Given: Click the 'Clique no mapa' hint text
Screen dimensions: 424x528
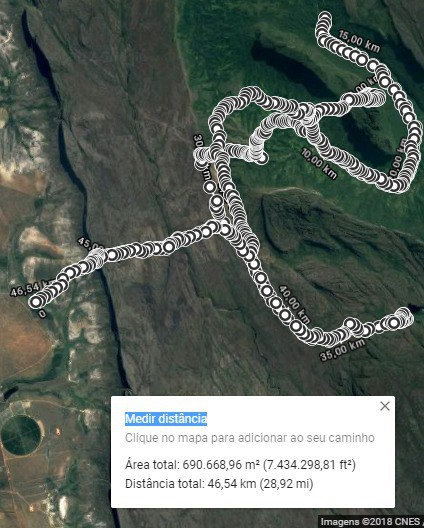Looking at the screenshot, I should coord(250,438).
